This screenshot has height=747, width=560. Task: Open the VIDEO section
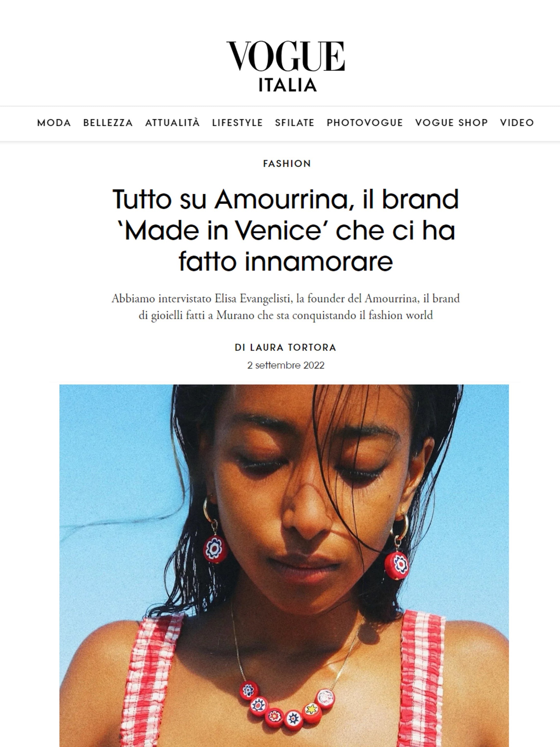point(517,123)
